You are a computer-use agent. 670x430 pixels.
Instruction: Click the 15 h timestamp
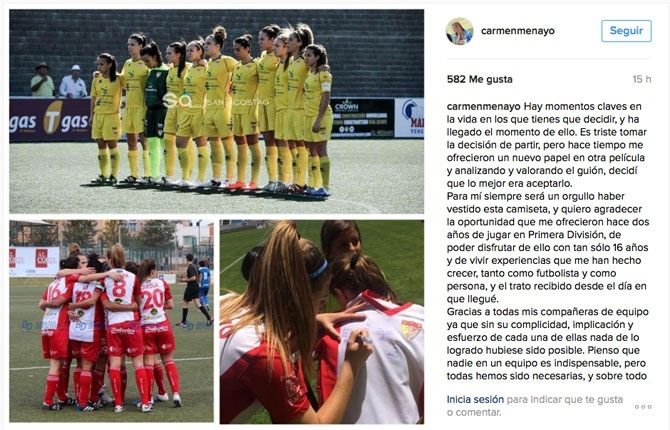(642, 79)
